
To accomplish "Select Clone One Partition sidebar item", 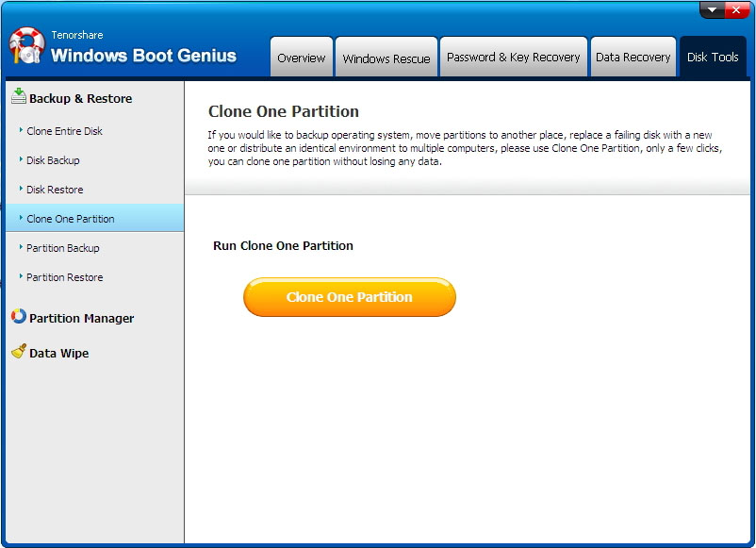I will [95, 218].
